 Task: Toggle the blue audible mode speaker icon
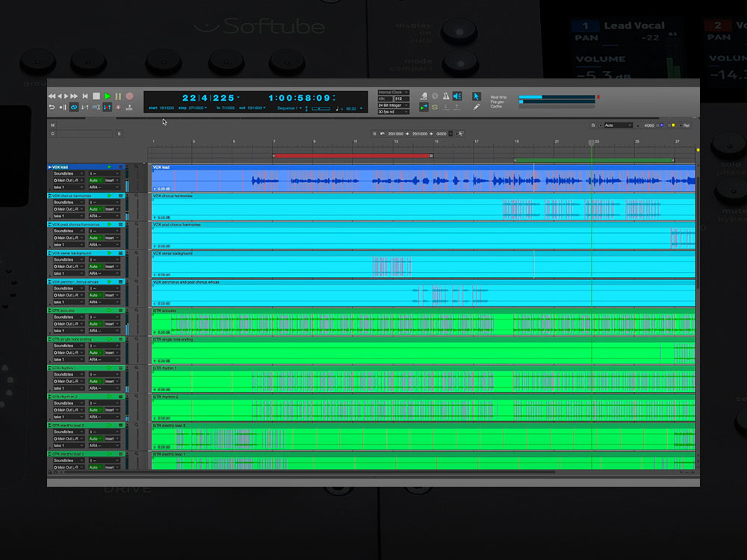[x=456, y=96]
